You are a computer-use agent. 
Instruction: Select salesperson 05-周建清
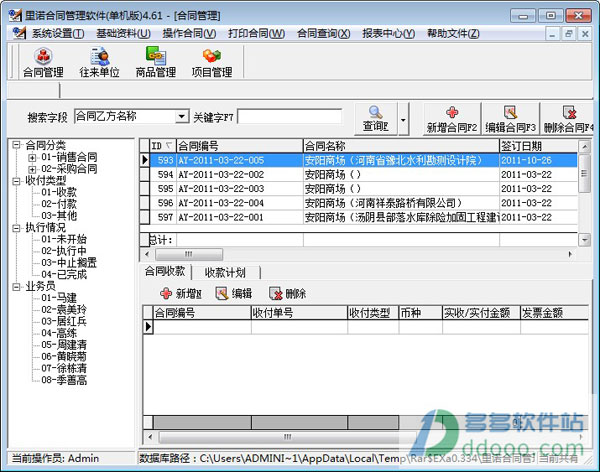pyautogui.click(x=64, y=345)
